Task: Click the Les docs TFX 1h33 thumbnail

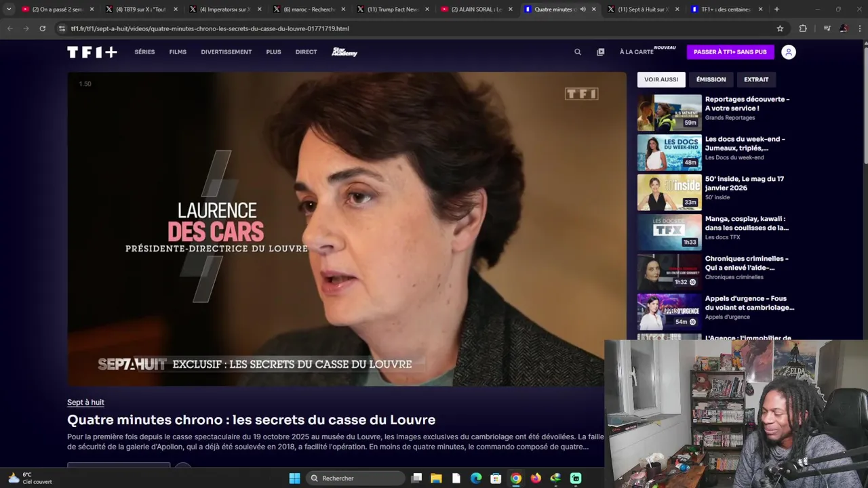Action: point(669,232)
